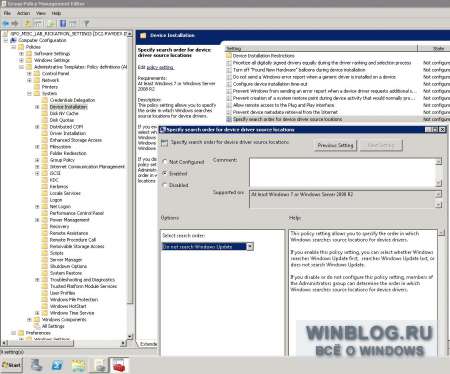This screenshot has height=374, width=450.
Task: Select Windows HotStart in the tree
Action: coord(68,306)
